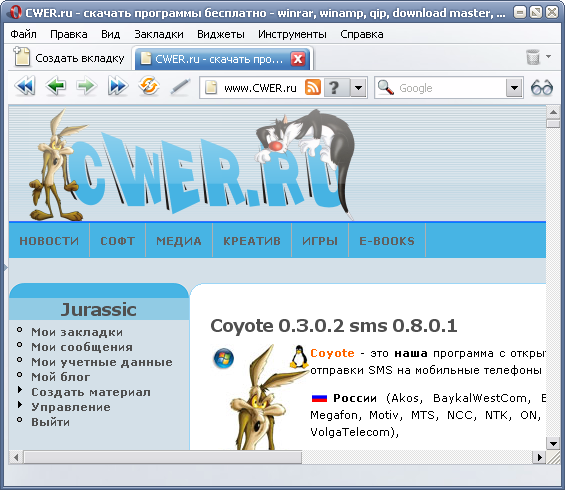Open the КРЕАТИВ site section
Image resolution: width=565 pixels, height=490 pixels.
pos(252,241)
